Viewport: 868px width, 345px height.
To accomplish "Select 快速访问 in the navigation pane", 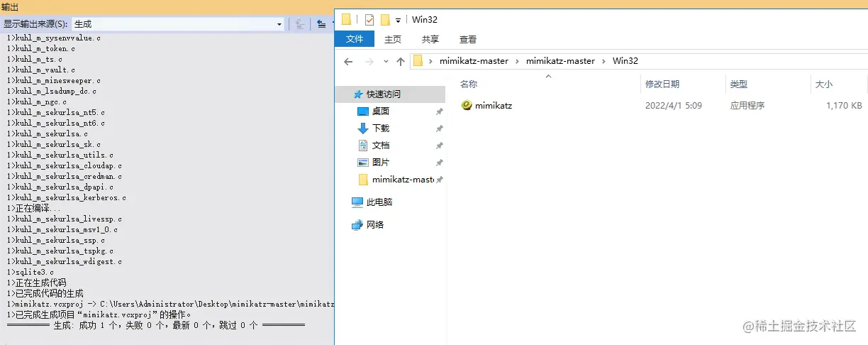I will pos(384,94).
